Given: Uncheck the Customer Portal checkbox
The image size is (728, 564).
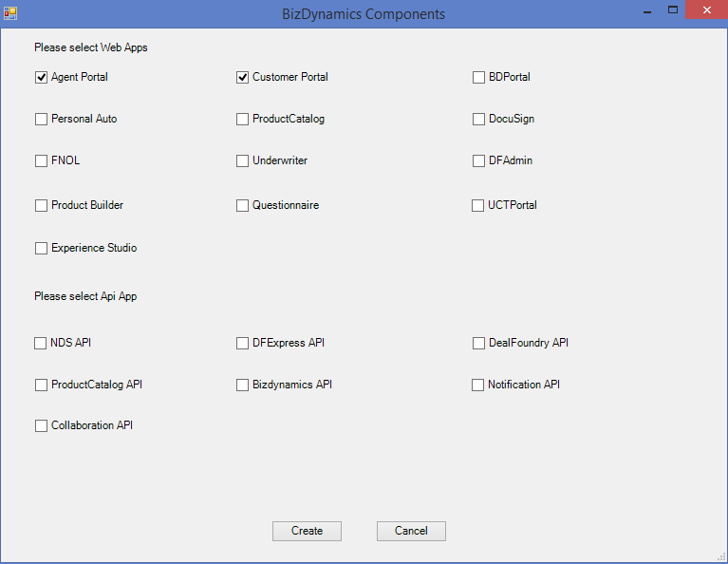Looking at the screenshot, I should tap(242, 77).
